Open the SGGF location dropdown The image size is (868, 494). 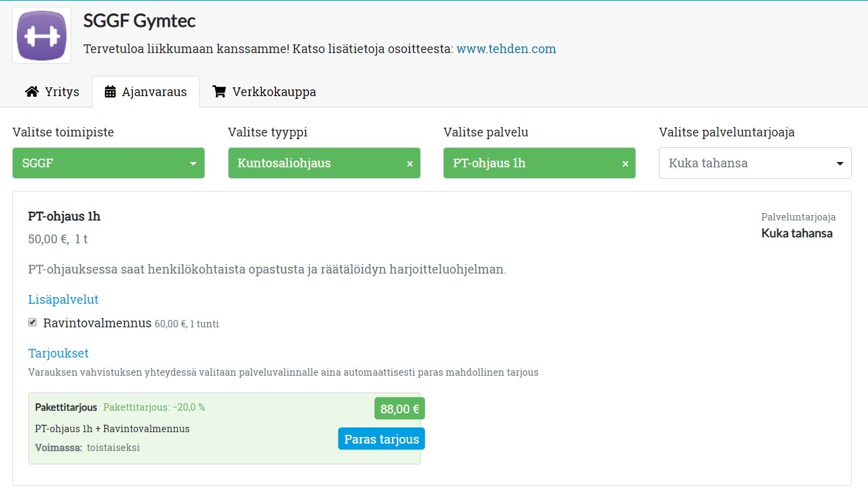(108, 163)
